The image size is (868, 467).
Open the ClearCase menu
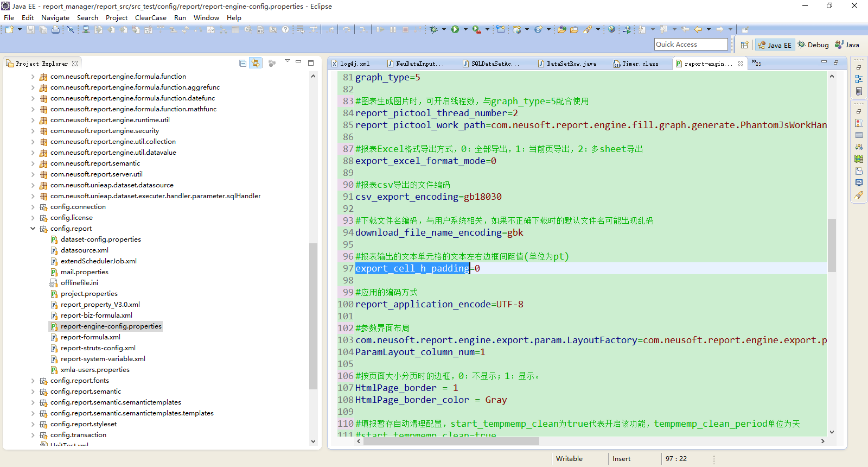click(x=150, y=17)
